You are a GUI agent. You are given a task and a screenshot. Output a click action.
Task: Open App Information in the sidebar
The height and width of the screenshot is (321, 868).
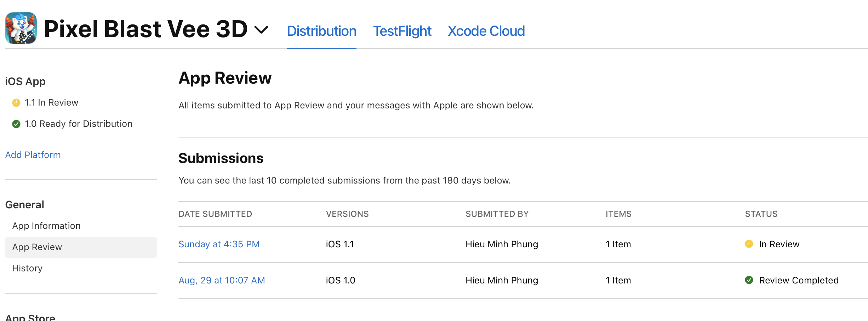pos(46,226)
